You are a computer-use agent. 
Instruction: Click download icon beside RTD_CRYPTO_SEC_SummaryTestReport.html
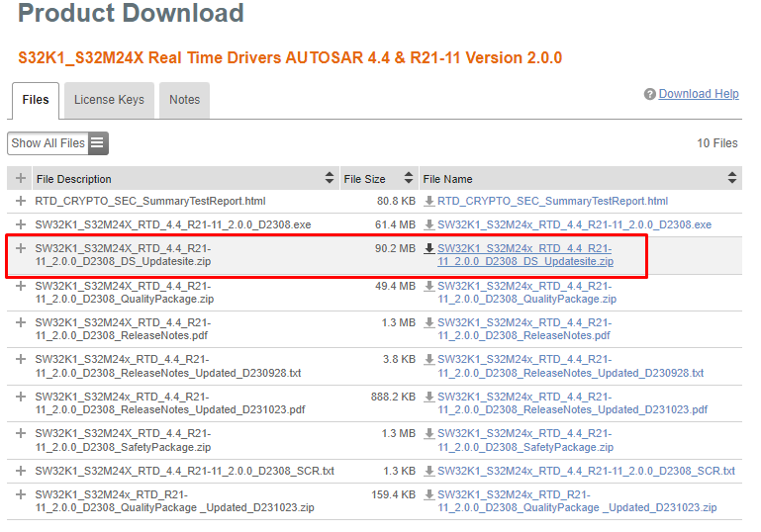[429, 202]
